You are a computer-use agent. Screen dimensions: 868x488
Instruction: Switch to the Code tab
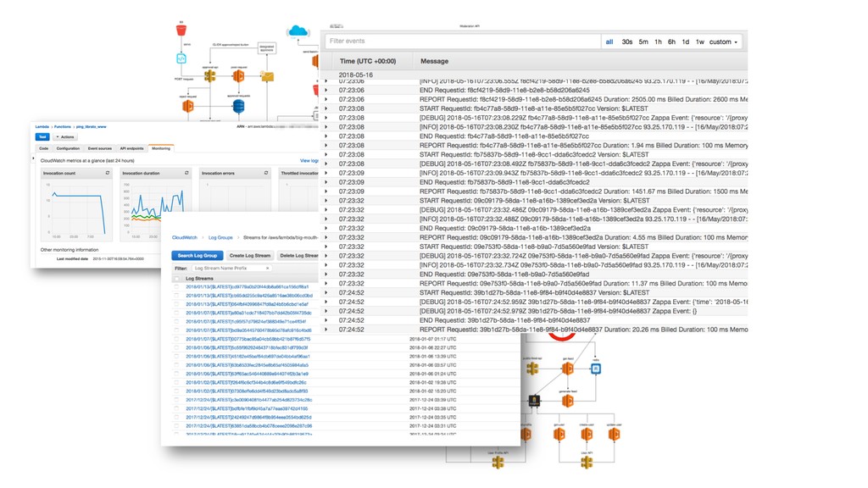44,148
